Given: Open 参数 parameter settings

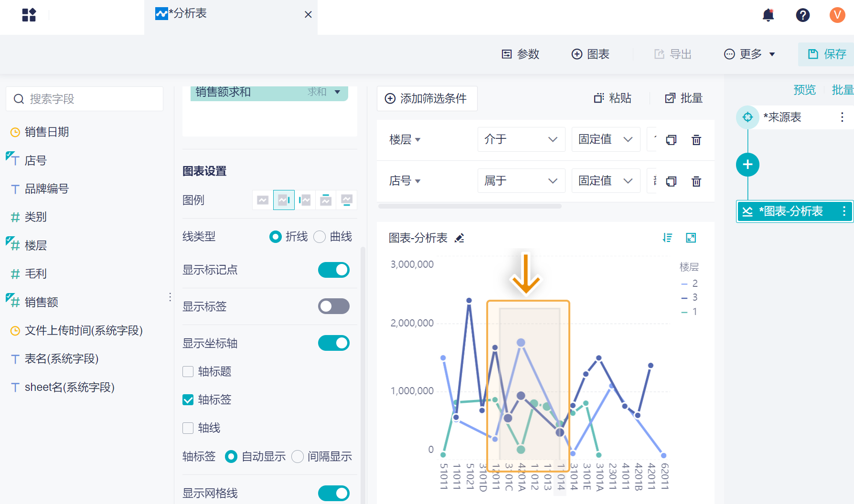Looking at the screenshot, I should [521, 54].
